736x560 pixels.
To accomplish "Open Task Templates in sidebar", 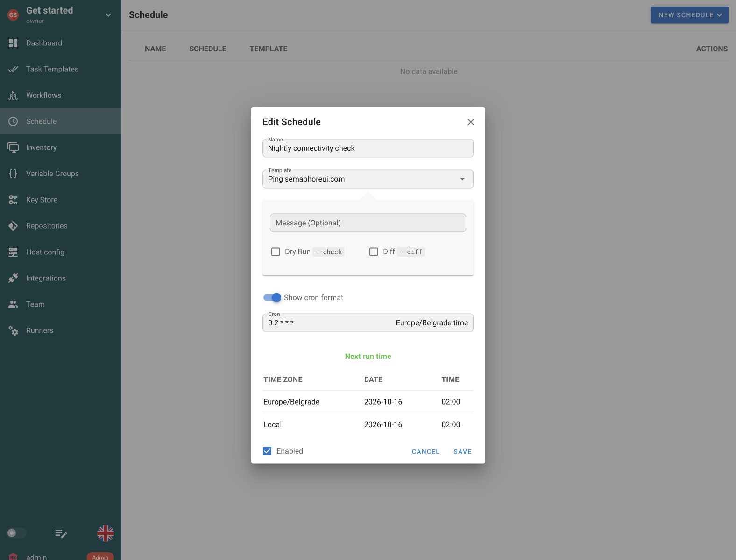I will pos(61,69).
